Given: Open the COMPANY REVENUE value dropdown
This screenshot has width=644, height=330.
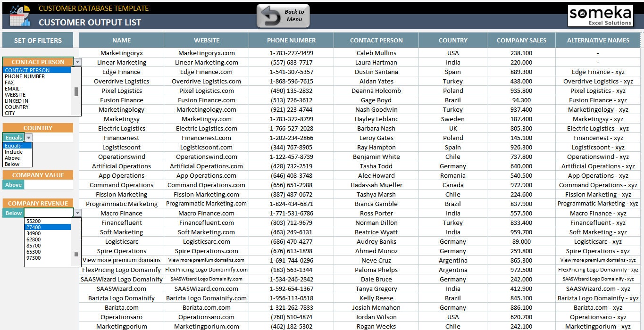Looking at the screenshot, I should [77, 213].
